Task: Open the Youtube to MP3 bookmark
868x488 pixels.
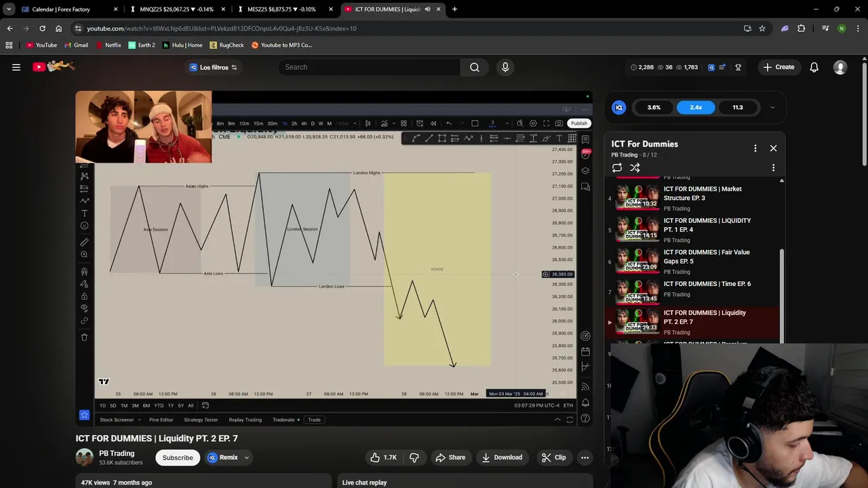Action: coord(281,45)
